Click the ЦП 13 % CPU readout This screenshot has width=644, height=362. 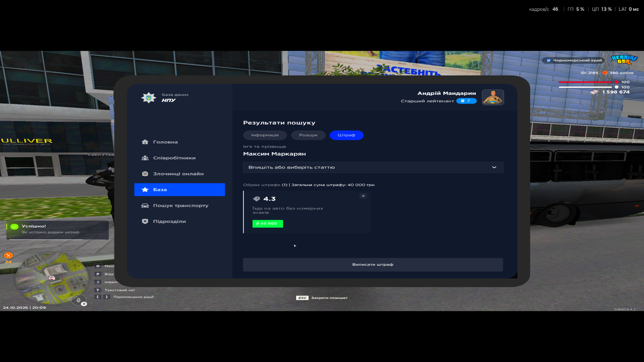pyautogui.click(x=602, y=9)
